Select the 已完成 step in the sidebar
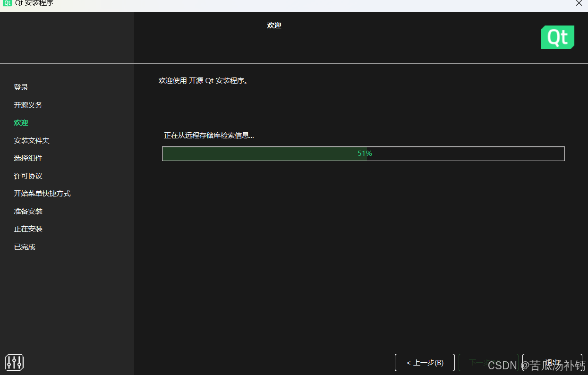Screen dimensions: 588x375 25,247
